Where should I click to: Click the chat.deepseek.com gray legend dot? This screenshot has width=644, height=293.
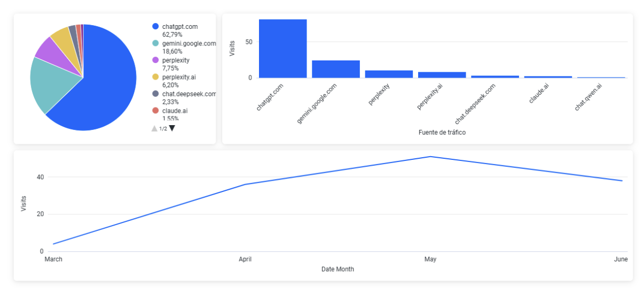(155, 94)
